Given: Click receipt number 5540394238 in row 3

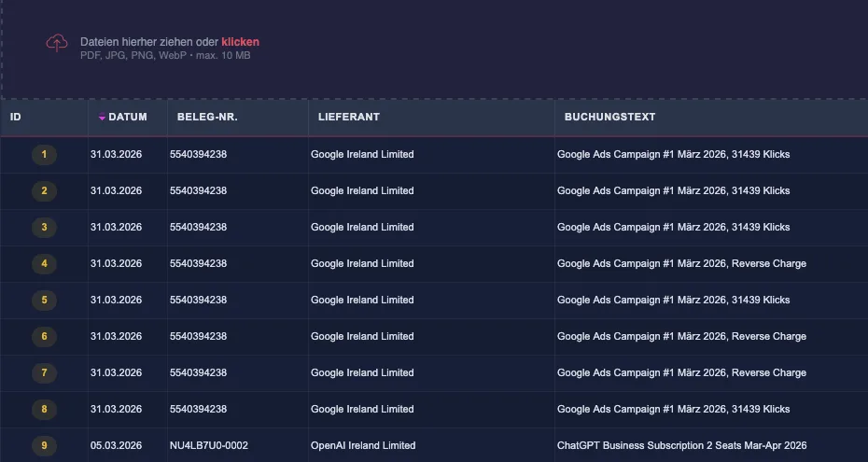Looking at the screenshot, I should pos(198,228).
